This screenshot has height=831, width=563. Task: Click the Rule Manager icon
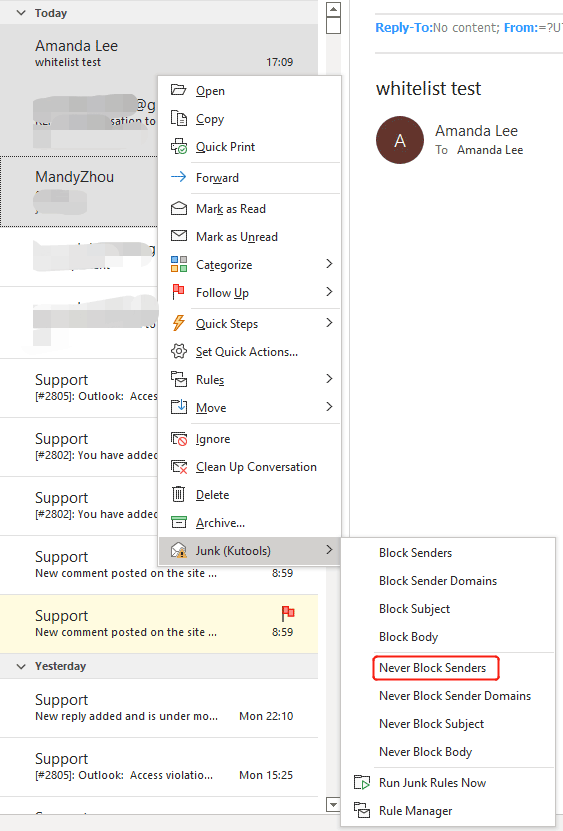click(x=362, y=810)
